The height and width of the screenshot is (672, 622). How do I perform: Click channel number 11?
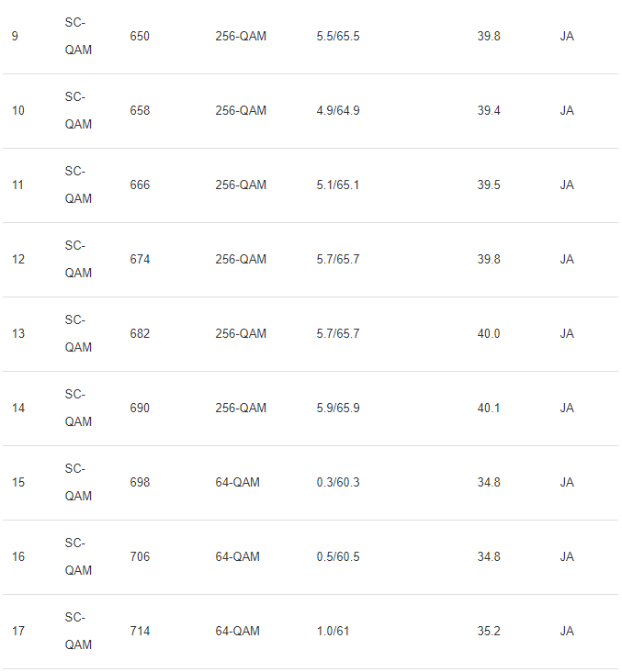pyautogui.click(x=18, y=185)
